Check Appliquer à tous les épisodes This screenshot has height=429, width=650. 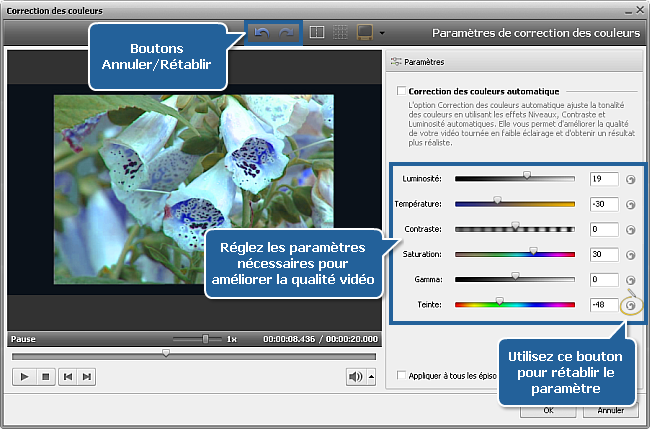click(x=401, y=376)
